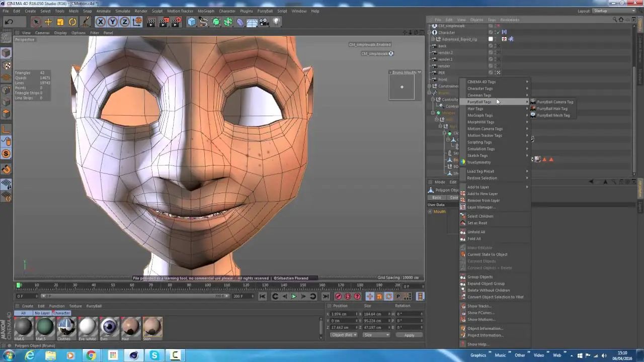The image size is (644, 362).
Task: Open the MoGraph menu
Action: (206, 11)
